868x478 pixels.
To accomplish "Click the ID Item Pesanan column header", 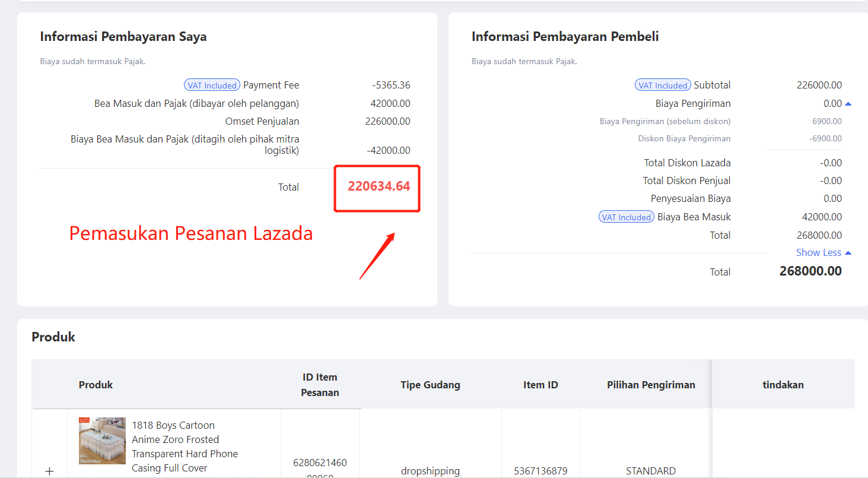I will [320, 385].
